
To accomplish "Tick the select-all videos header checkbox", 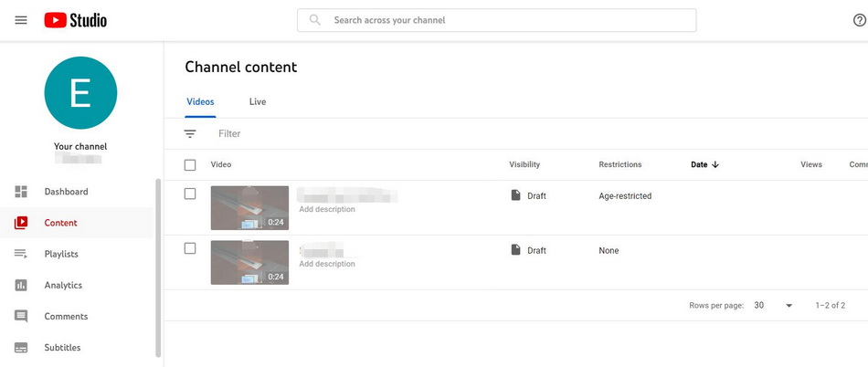I will pyautogui.click(x=190, y=165).
